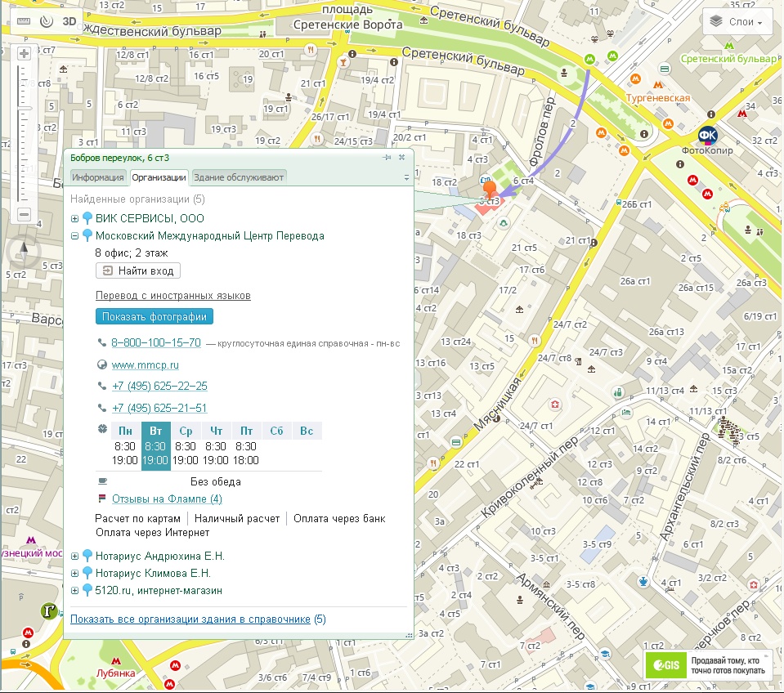Select the ВИК СЕРВИСЫ, ООО name
This screenshot has width=784, height=693.
tap(150, 218)
